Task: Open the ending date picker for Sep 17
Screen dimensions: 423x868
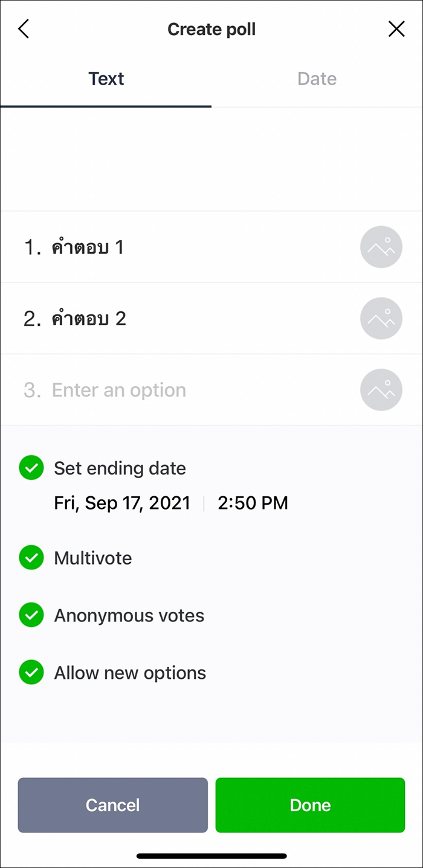Action: [x=121, y=502]
